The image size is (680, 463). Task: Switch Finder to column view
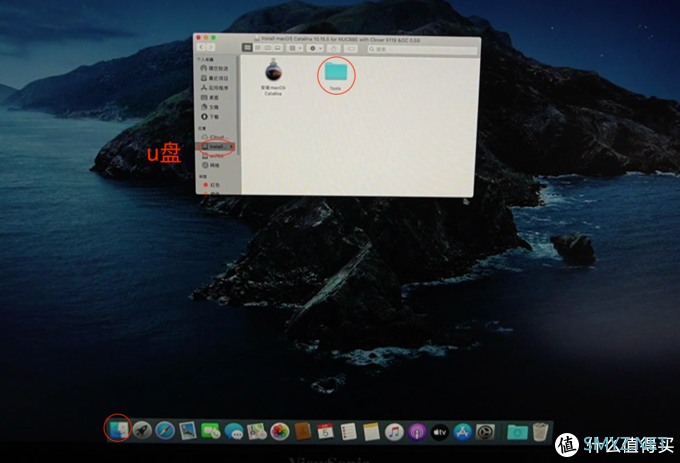point(268,48)
